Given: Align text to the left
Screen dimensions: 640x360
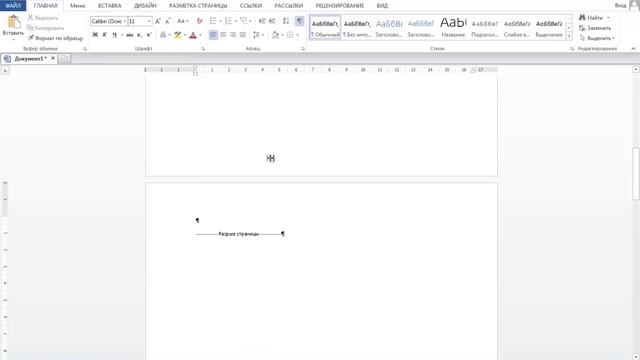Looking at the screenshot, I should pos(213,35).
